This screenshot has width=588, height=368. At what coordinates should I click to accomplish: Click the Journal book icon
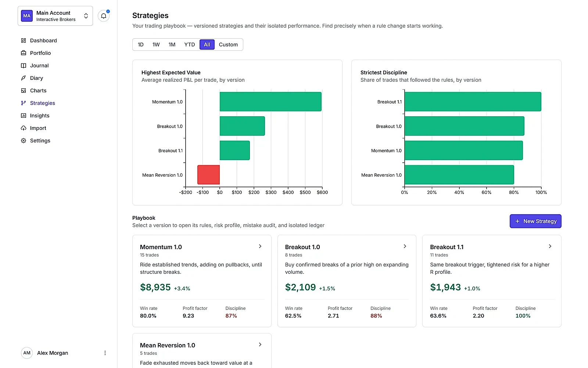tap(24, 66)
